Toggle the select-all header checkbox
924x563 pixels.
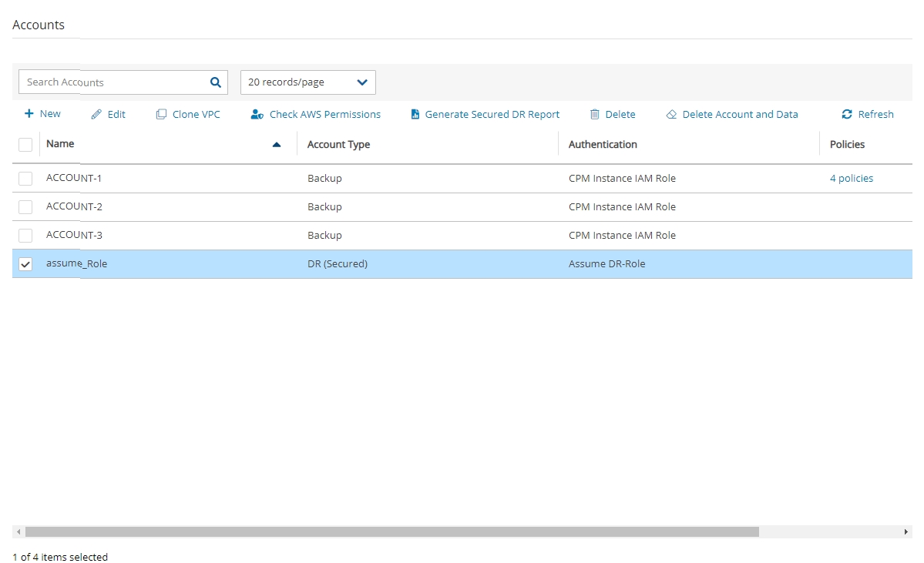pyautogui.click(x=25, y=145)
